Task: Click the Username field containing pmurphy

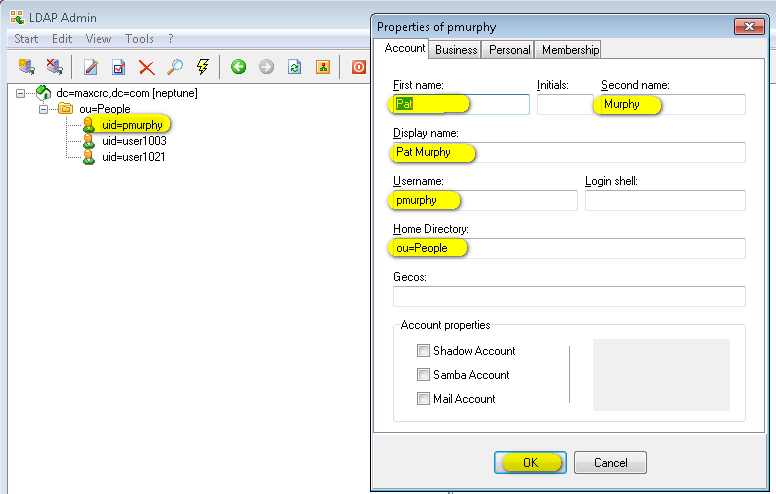Action: tap(485, 200)
